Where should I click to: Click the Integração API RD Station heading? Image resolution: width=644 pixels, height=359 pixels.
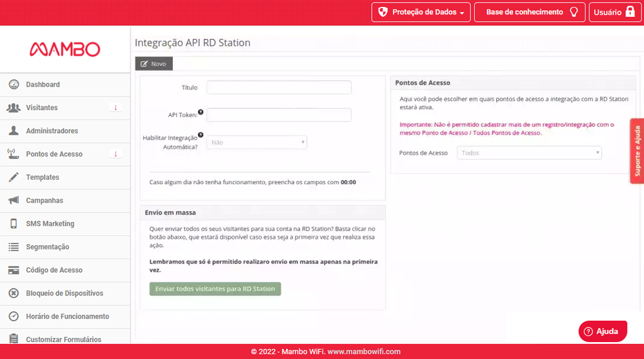pyautogui.click(x=192, y=43)
